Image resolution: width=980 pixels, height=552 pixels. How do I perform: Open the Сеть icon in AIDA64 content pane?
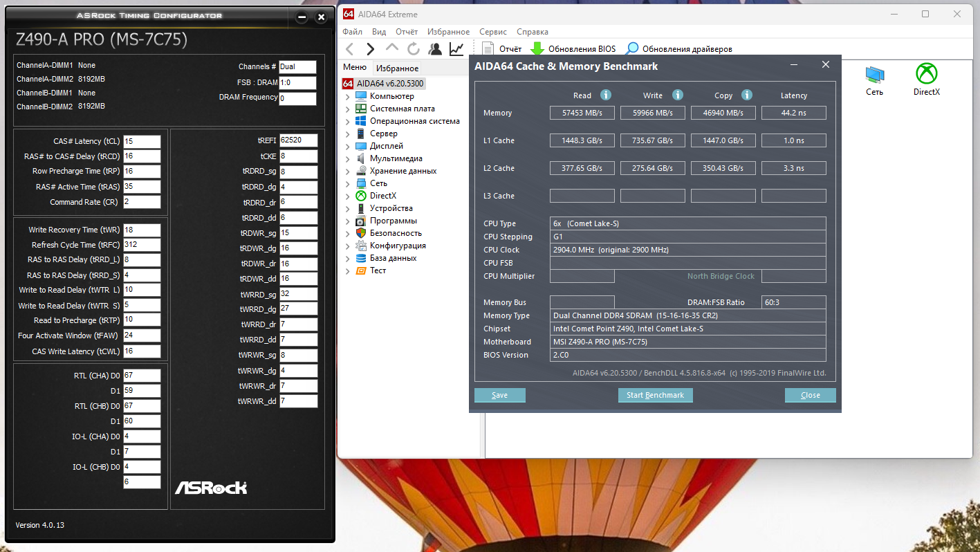coord(874,80)
